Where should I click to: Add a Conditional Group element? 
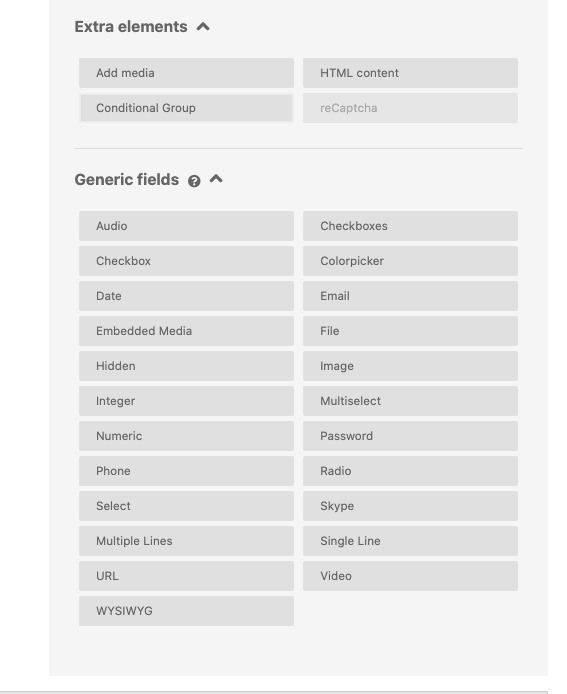point(186,108)
